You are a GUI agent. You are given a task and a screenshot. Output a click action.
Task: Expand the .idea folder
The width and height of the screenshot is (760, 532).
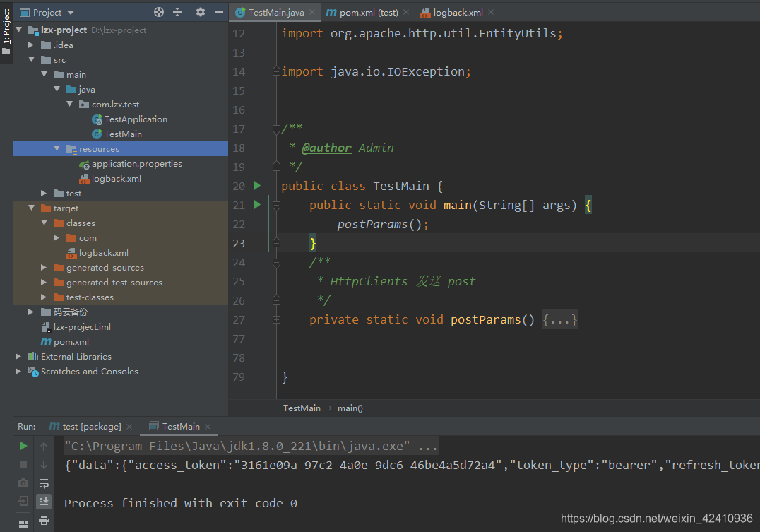point(31,45)
